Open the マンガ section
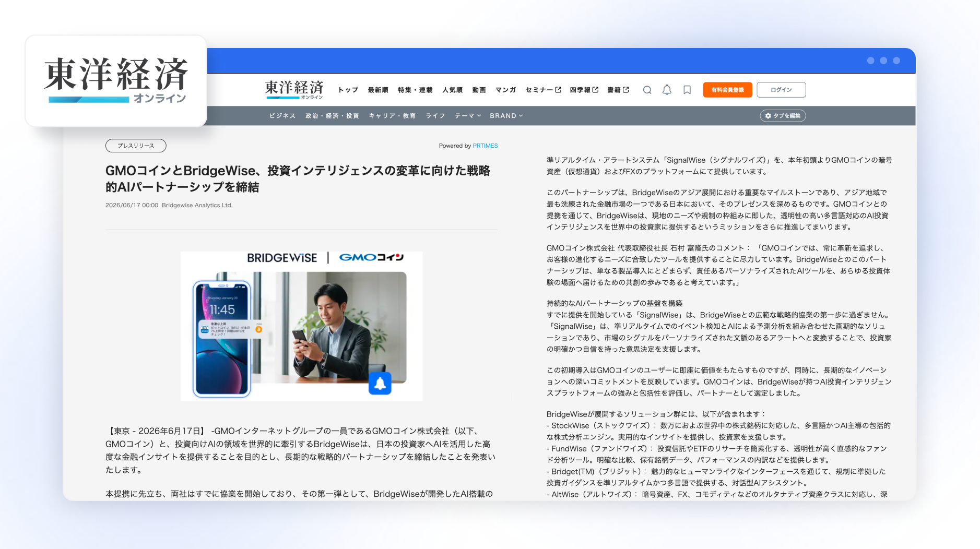The width and height of the screenshot is (980, 549). coord(505,90)
